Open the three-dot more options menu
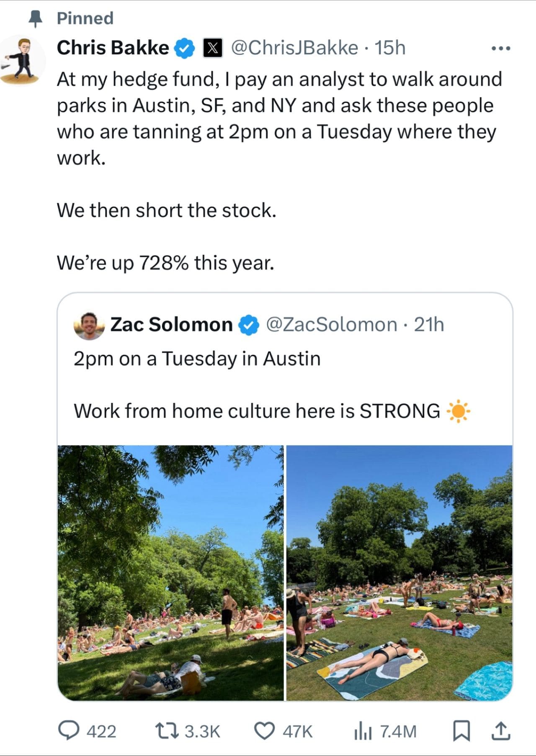The width and height of the screenshot is (536, 756). tap(501, 49)
